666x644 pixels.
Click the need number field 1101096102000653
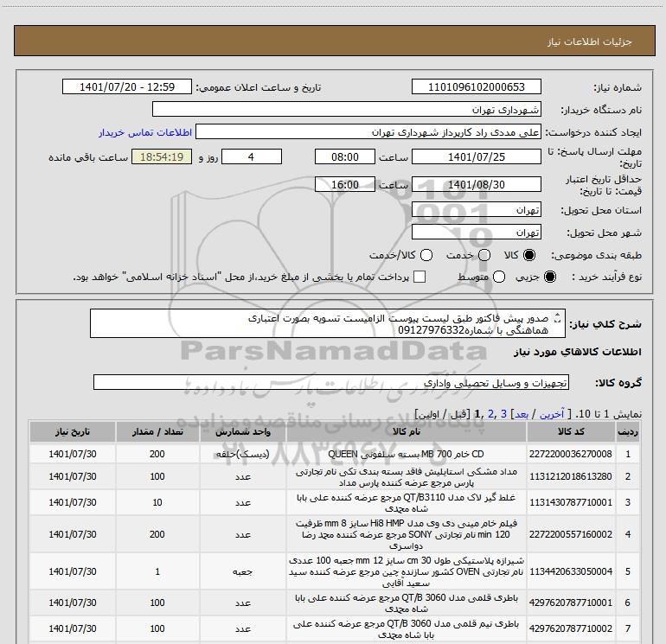(476, 86)
